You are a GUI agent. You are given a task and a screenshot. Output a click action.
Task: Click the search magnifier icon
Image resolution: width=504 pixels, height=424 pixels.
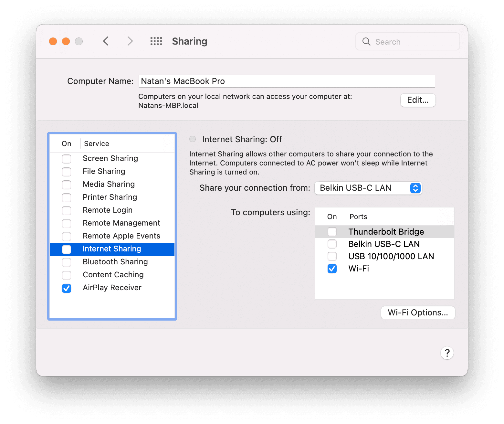tap(366, 42)
